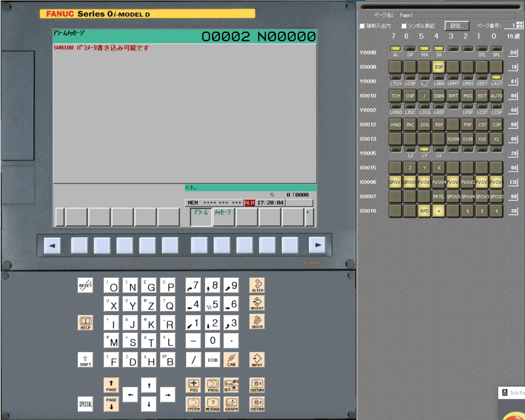
Task: Click the SPECIAL key
Action: pyautogui.click(x=86, y=404)
